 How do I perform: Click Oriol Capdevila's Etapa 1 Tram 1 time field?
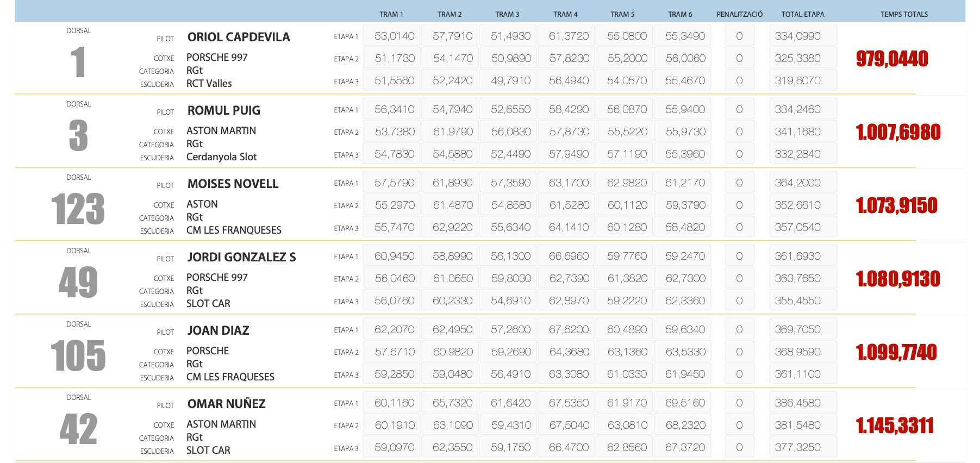pyautogui.click(x=394, y=36)
